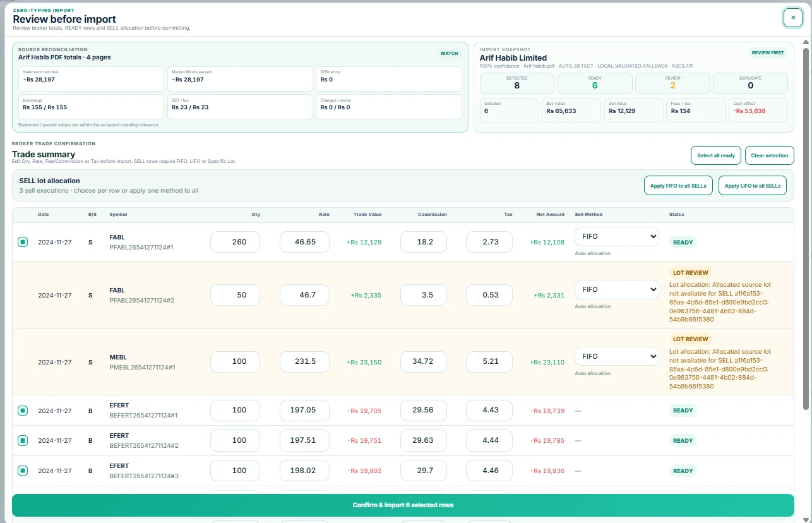Click the Trade Value column header

(x=367, y=215)
